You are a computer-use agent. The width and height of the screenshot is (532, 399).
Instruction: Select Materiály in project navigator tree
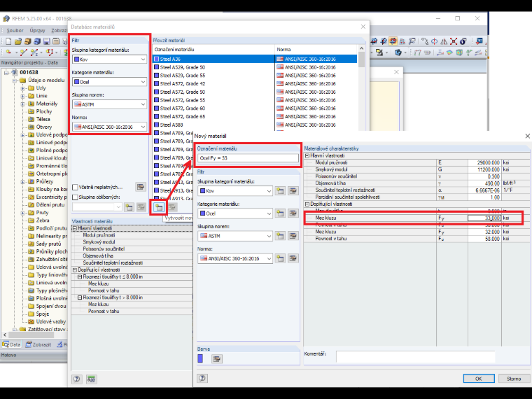click(x=47, y=104)
